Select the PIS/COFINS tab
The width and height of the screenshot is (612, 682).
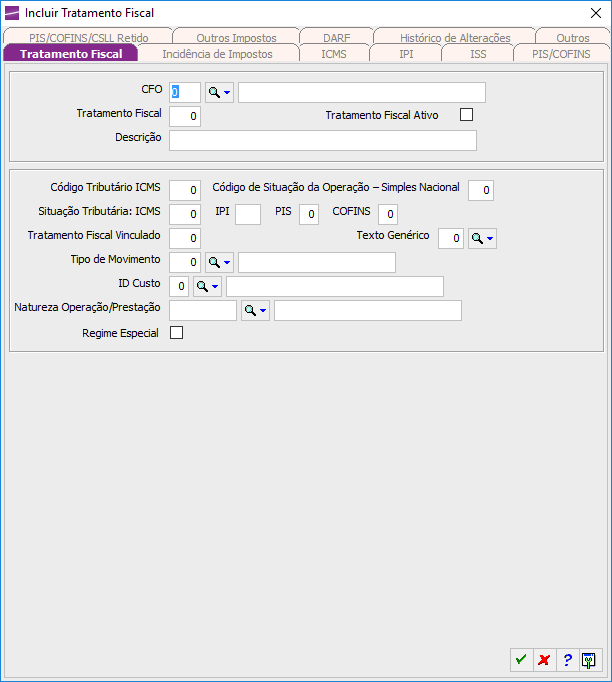[561, 54]
